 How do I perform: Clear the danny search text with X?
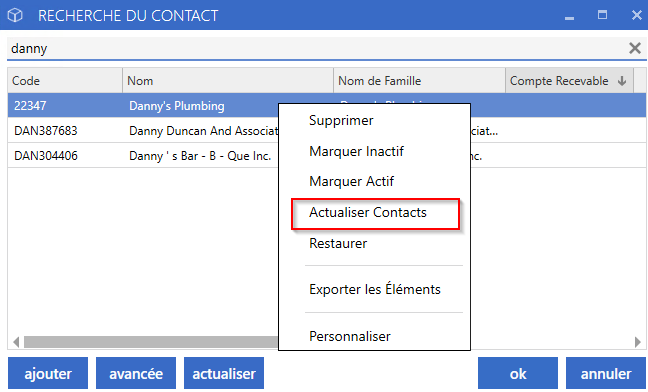point(635,48)
